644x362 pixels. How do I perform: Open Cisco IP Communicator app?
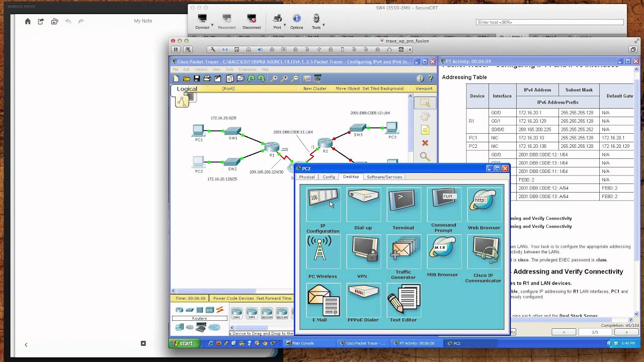(x=484, y=252)
